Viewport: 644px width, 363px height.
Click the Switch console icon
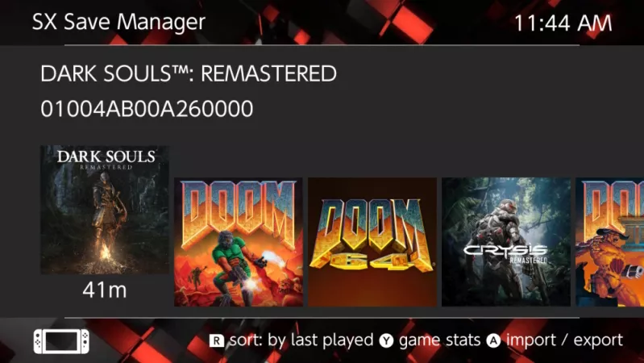pyautogui.click(x=61, y=341)
